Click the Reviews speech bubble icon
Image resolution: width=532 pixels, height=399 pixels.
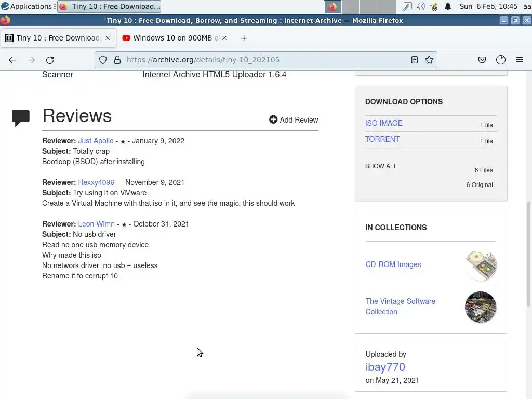point(21,118)
